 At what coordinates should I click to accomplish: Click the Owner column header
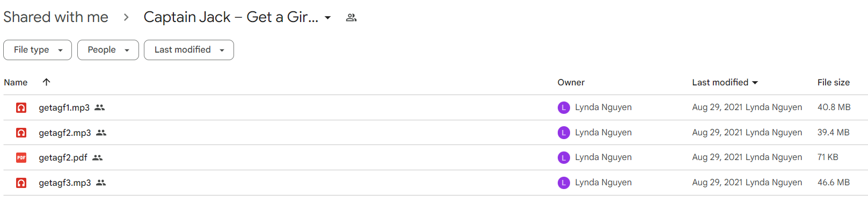click(x=571, y=82)
